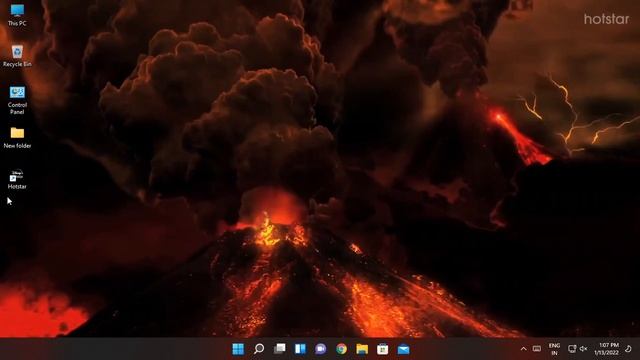Select the Hotstar desktop shortcut

(17, 180)
